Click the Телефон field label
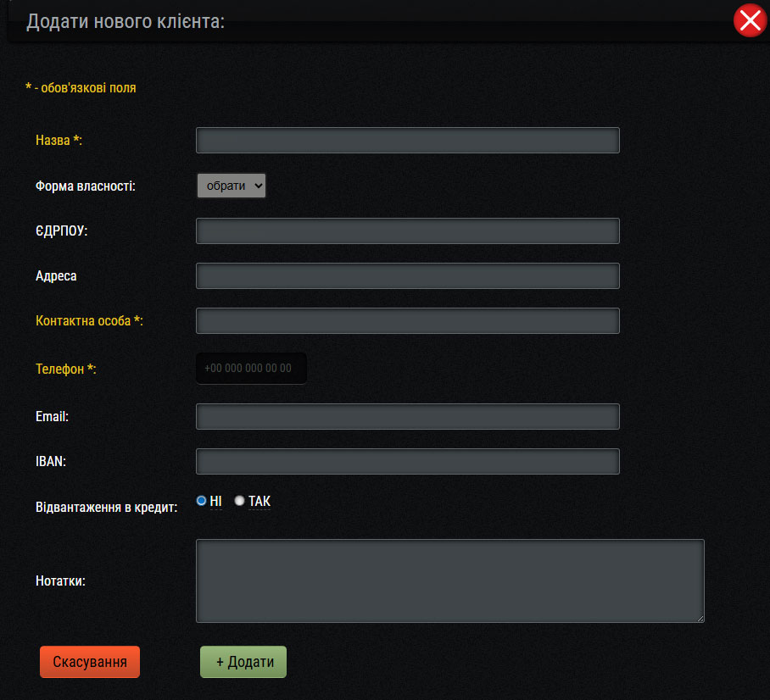Viewport: 770px width, 700px height. coord(65,369)
